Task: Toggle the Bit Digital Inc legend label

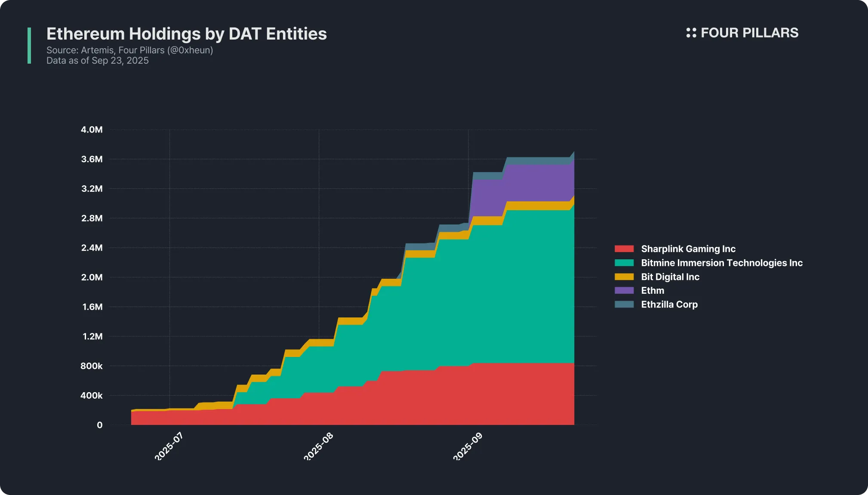Action: [670, 277]
